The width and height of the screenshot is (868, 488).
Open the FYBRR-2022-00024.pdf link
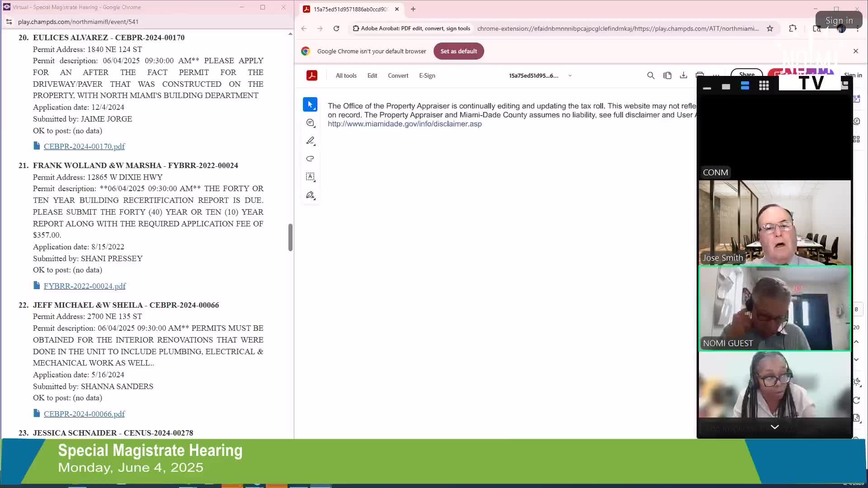85,286
